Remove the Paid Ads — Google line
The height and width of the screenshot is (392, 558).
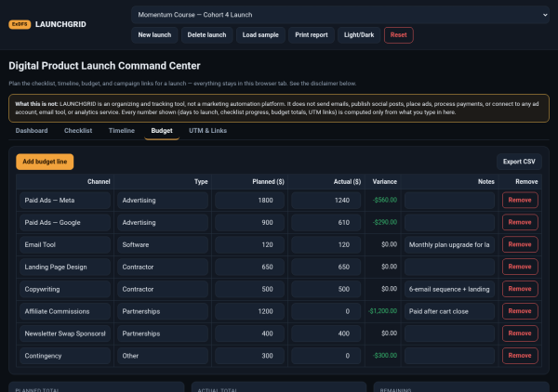[520, 223]
